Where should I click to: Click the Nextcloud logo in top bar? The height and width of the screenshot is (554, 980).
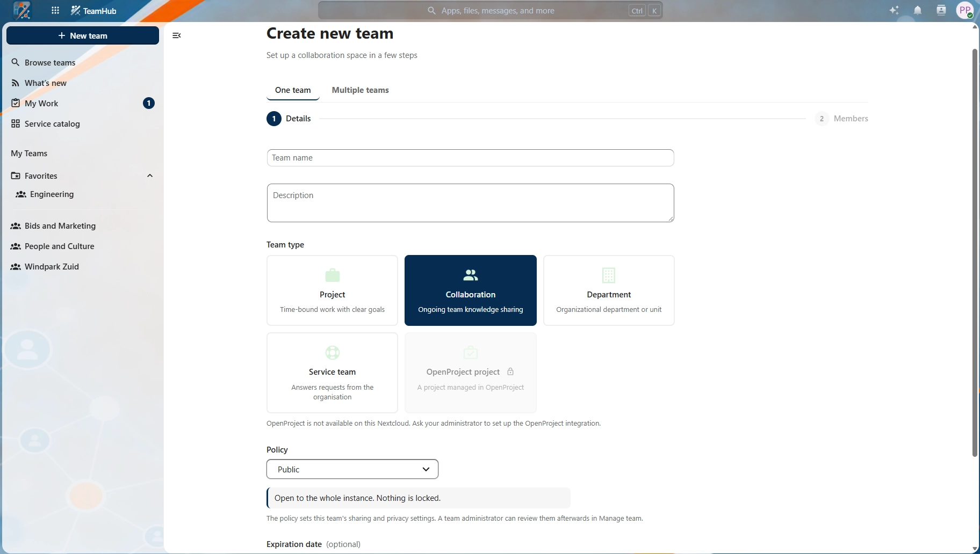pyautogui.click(x=23, y=10)
